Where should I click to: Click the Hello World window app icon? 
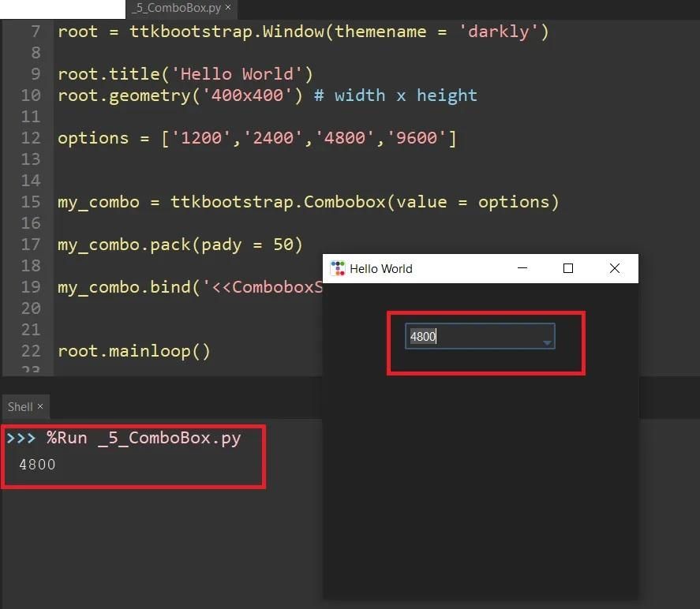pos(338,268)
